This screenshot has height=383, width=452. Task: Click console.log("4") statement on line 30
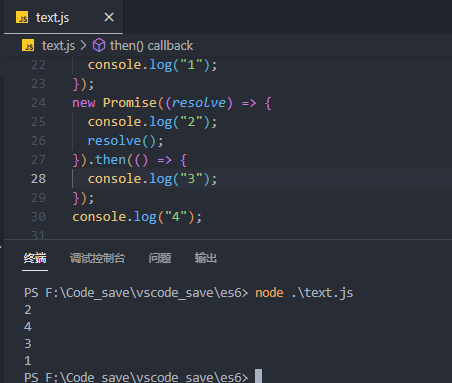pos(137,217)
